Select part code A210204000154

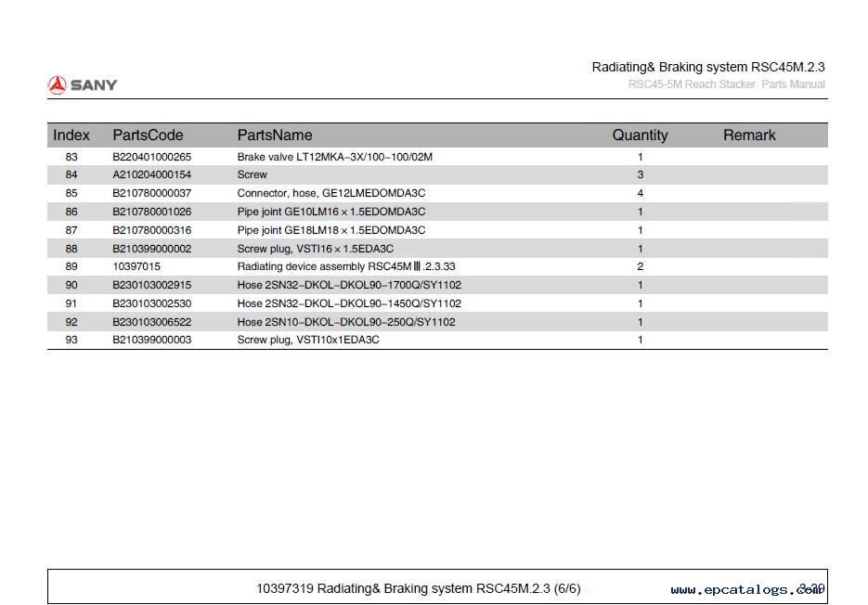point(151,174)
